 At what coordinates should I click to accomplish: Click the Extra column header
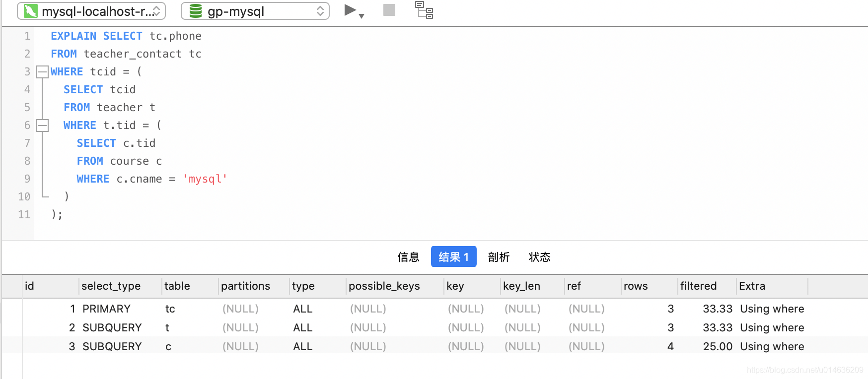(x=772, y=286)
